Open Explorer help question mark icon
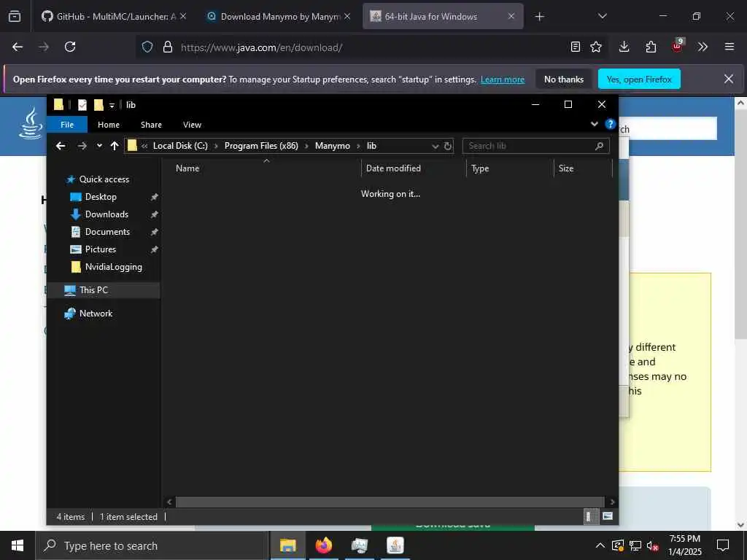 pos(610,124)
